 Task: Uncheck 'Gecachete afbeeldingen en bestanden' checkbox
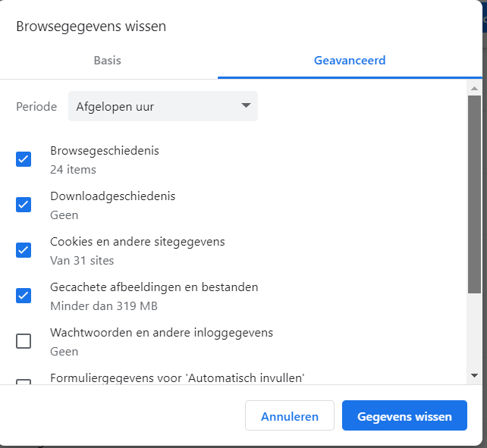(x=24, y=296)
